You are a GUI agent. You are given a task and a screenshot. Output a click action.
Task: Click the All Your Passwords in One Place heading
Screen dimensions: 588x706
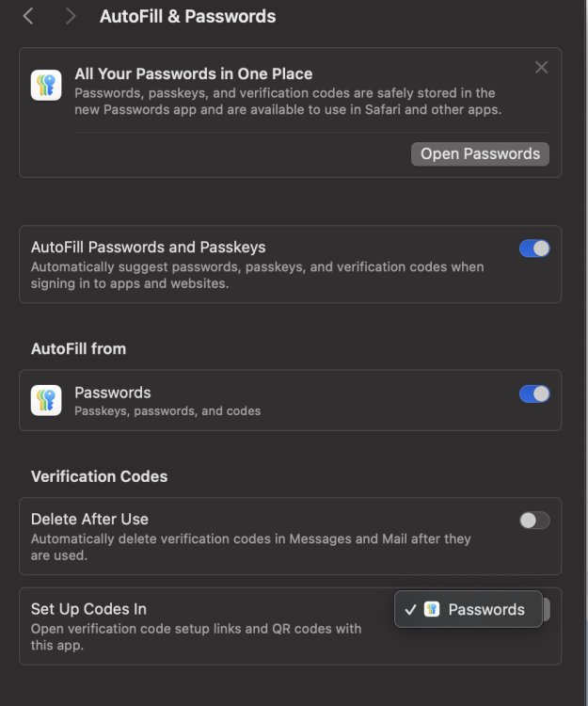[193, 73]
